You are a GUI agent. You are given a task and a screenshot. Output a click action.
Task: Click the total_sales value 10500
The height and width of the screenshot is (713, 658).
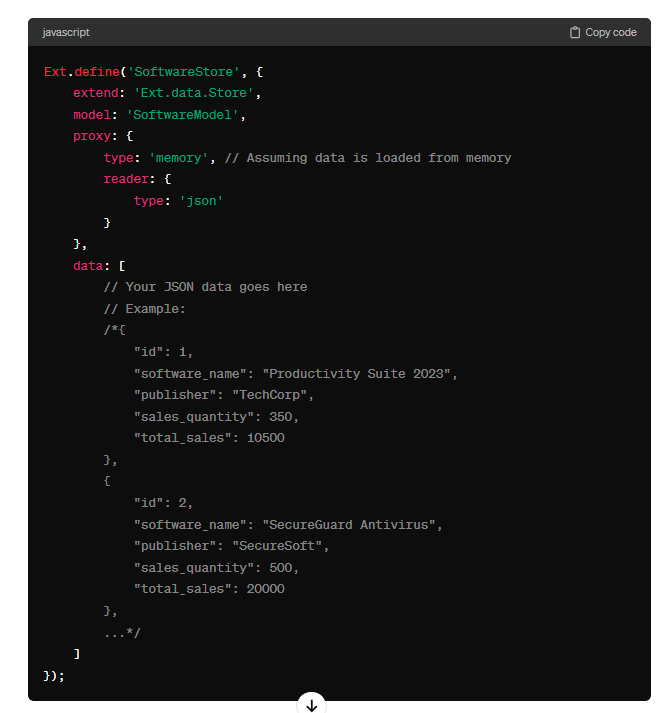[266, 438]
